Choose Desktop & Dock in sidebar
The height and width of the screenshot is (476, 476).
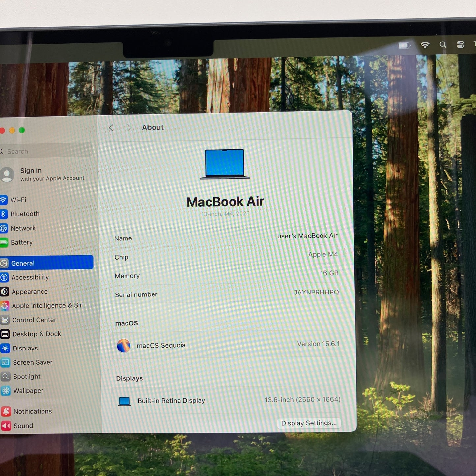[x=37, y=334]
